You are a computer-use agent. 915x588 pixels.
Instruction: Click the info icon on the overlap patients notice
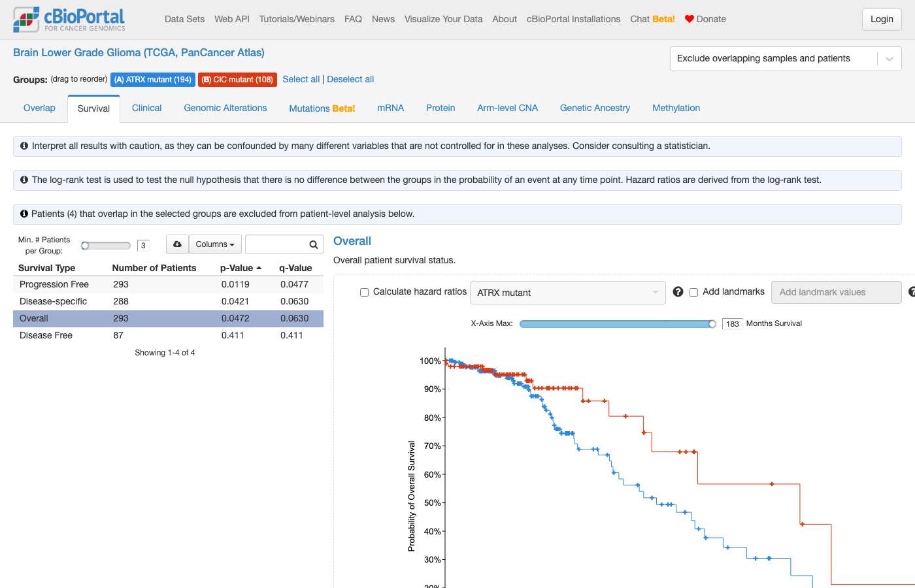tap(24, 214)
